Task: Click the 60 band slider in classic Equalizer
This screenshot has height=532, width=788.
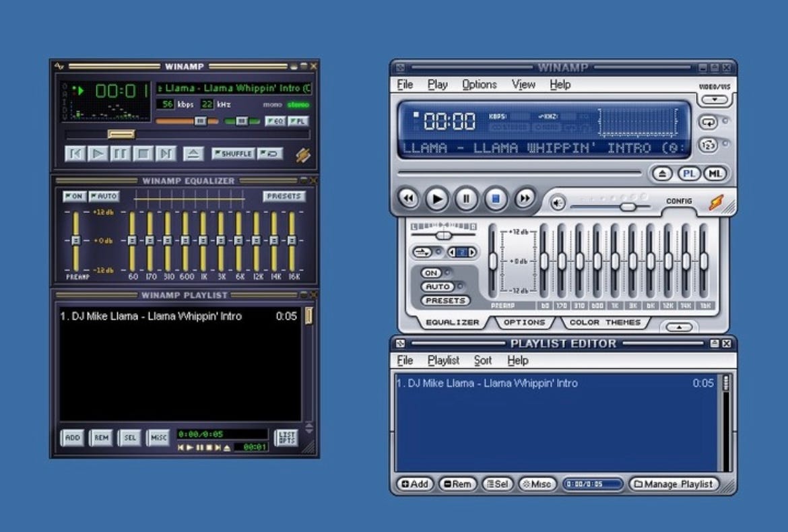Action: click(132, 240)
